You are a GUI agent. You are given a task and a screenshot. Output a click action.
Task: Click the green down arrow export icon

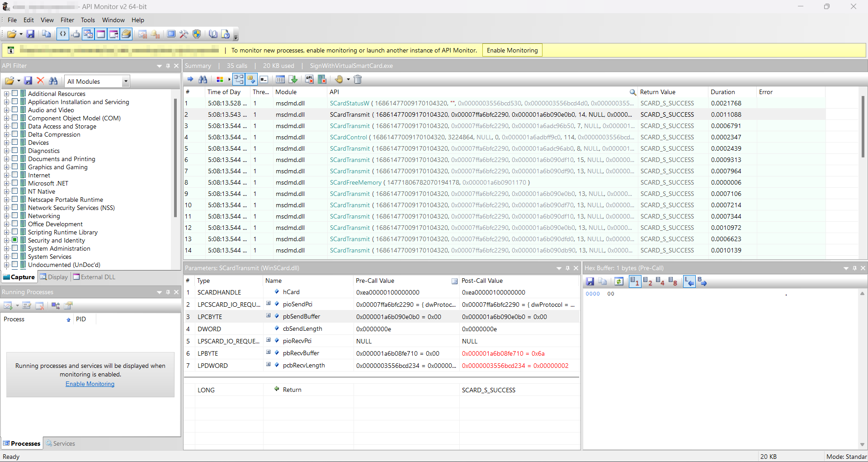[293, 80]
